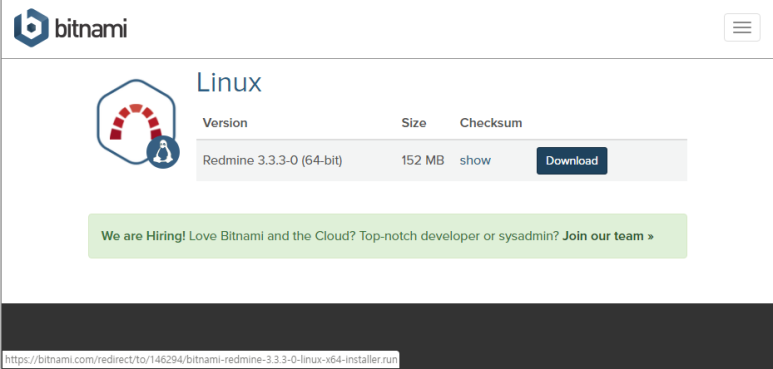The height and width of the screenshot is (369, 773).
Task: Click empty white space right of Download
Action: pyautogui.click(x=647, y=161)
